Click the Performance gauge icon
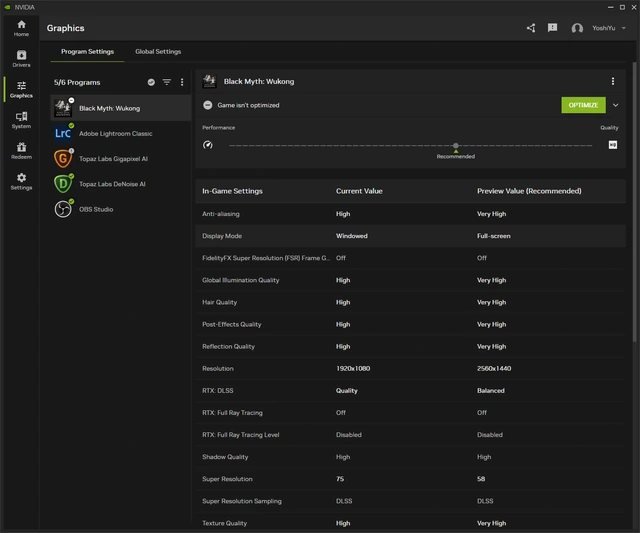This screenshot has width=640, height=533. [208, 145]
